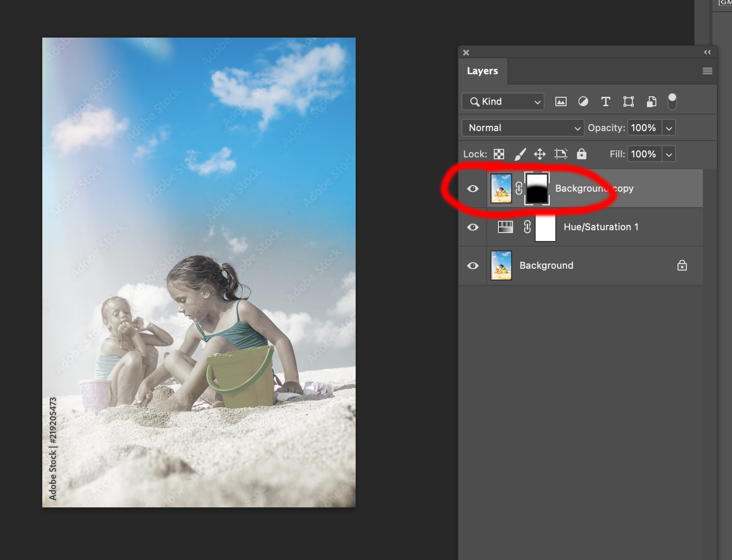Lock position using the move lock icon
Image resolution: width=732 pixels, height=560 pixels.
click(539, 154)
